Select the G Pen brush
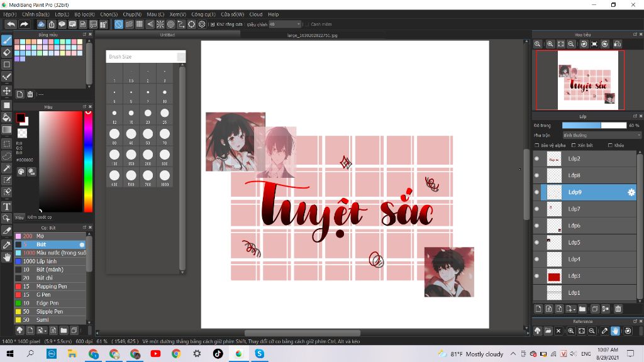The width and height of the screenshot is (644, 362). pos(50,295)
